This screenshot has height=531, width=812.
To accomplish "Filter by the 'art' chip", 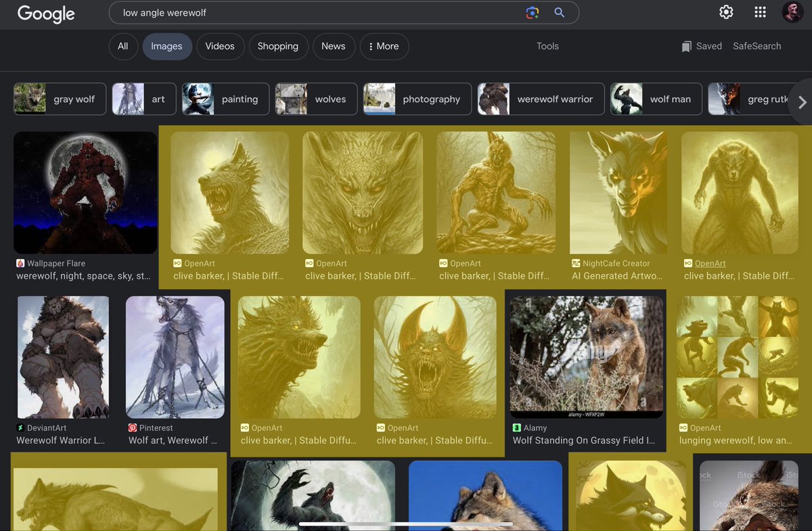I will click(x=144, y=99).
